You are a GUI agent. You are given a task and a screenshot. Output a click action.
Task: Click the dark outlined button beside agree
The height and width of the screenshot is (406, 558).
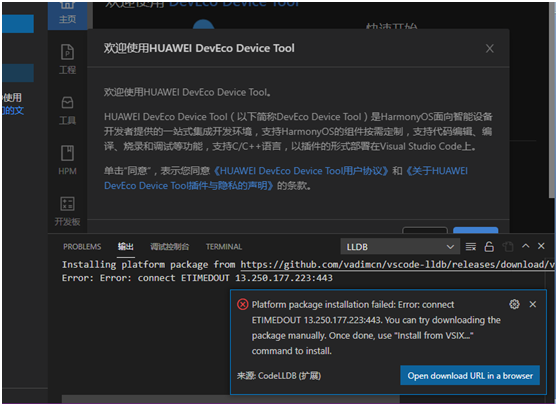425,230
